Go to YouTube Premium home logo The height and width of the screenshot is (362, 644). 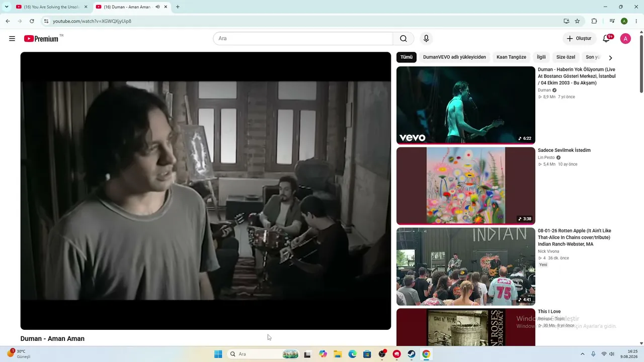coord(41,39)
